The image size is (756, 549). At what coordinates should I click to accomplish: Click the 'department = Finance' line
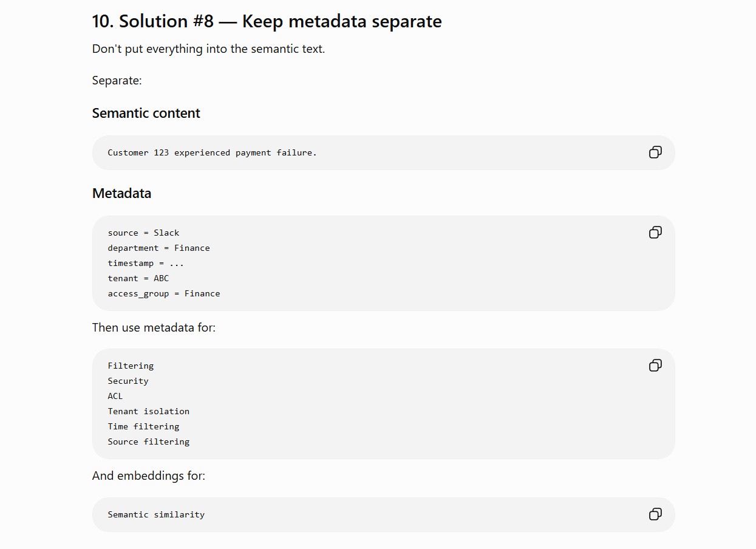pos(158,248)
